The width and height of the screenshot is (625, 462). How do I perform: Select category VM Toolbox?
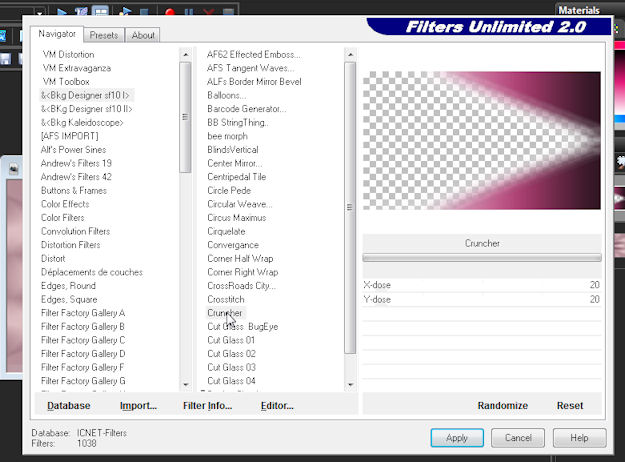(x=66, y=82)
